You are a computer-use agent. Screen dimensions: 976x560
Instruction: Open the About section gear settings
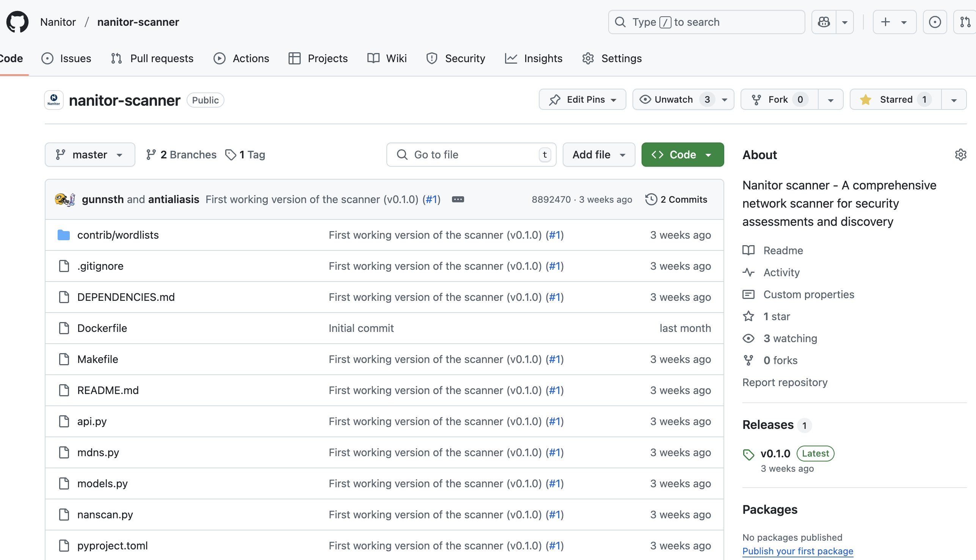point(960,155)
